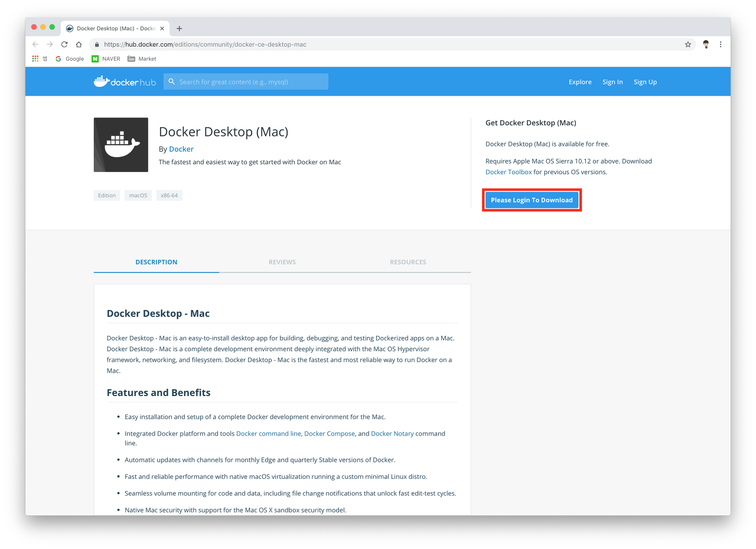
Task: Click the macOS tag
Action: coord(138,195)
